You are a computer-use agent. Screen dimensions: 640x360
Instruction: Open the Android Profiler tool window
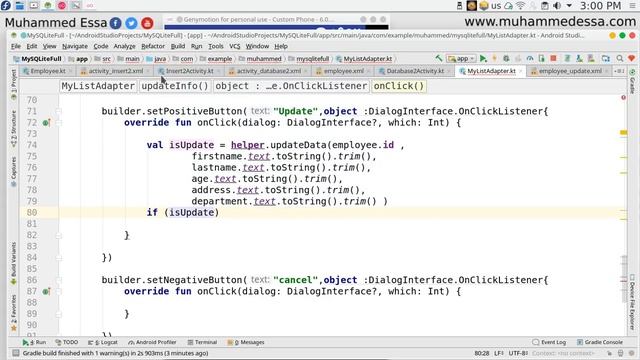click(152, 342)
